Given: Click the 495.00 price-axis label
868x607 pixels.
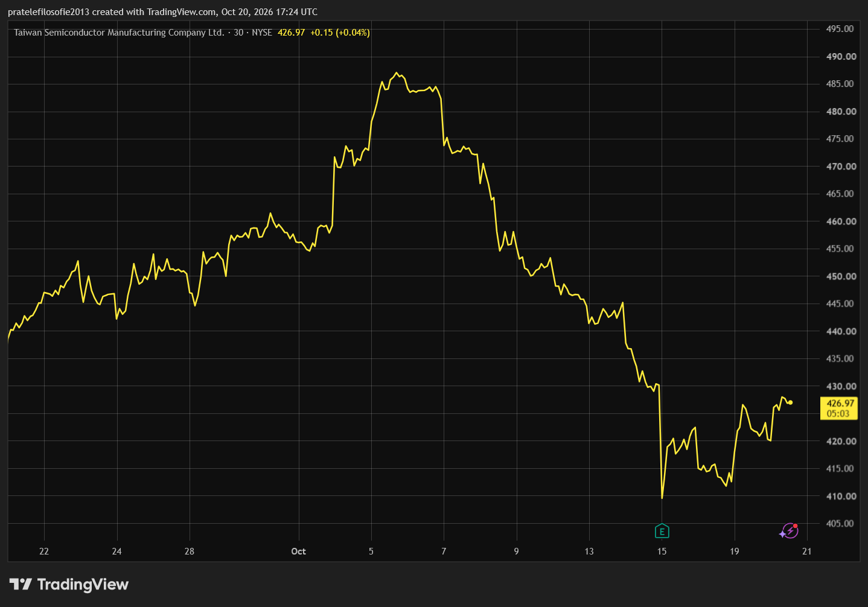Looking at the screenshot, I should click(x=840, y=29).
